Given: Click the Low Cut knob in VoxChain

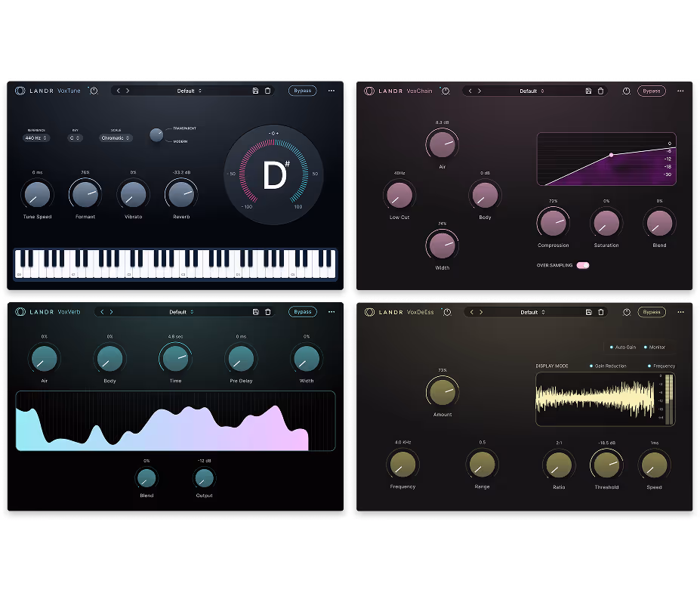Looking at the screenshot, I should (399, 195).
